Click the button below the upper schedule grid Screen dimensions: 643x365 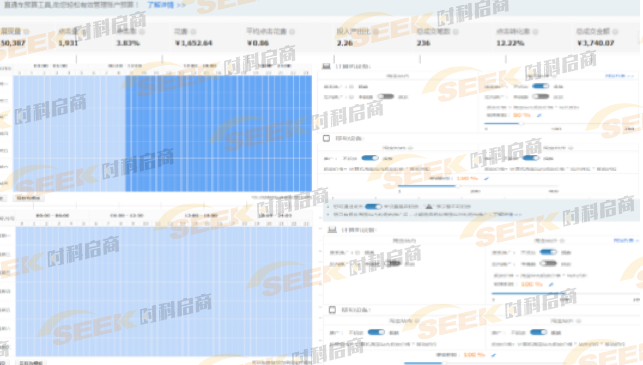pyautogui.click(x=28, y=198)
